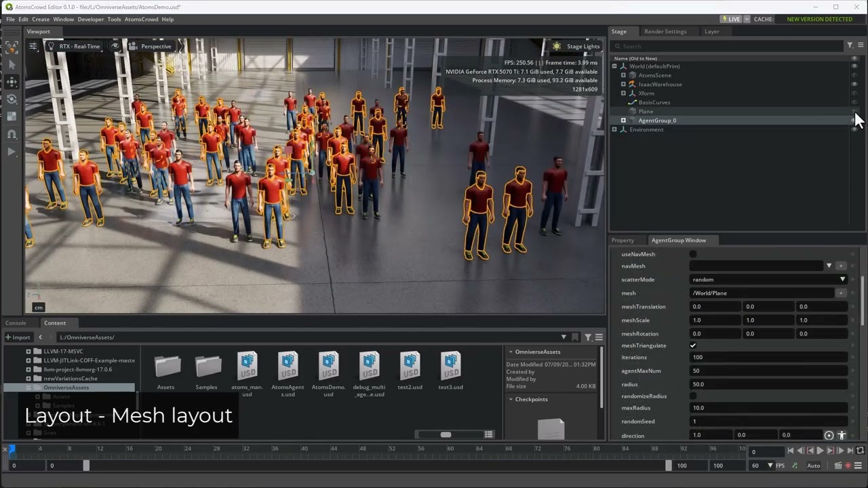Open the AtomsCrowd menu
Image resolution: width=868 pixels, height=488 pixels.
coord(141,19)
